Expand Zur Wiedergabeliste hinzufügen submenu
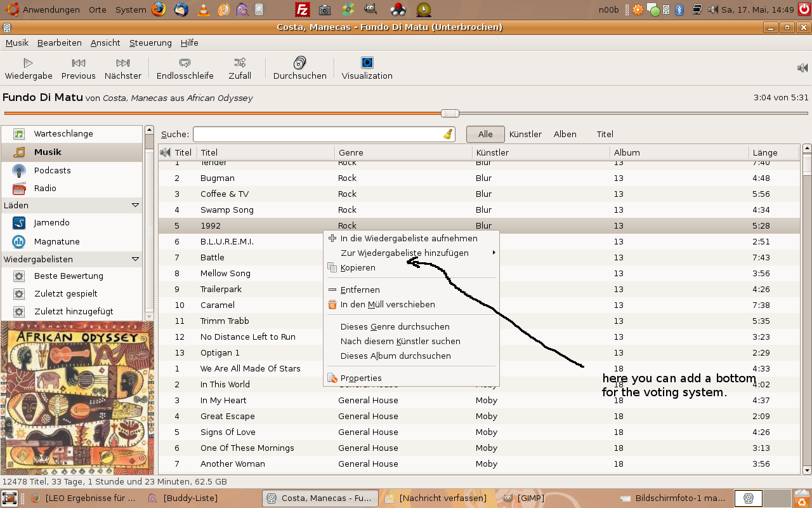This screenshot has height=508, width=812. 411,253
